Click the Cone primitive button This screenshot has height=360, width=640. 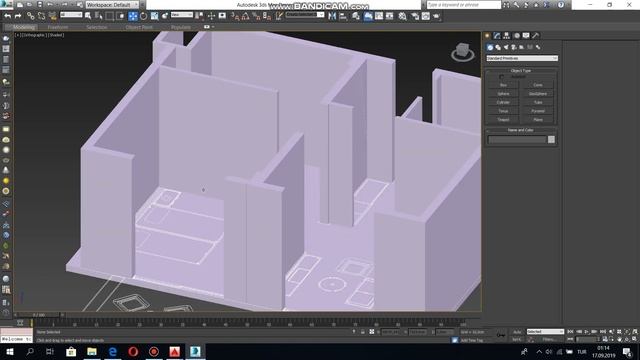tap(538, 85)
